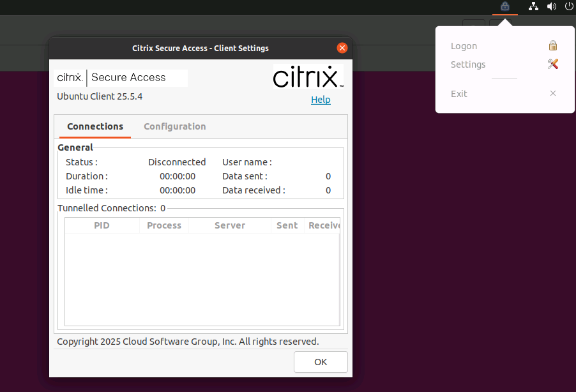Click the General group heading
576x392 pixels.
tap(75, 147)
